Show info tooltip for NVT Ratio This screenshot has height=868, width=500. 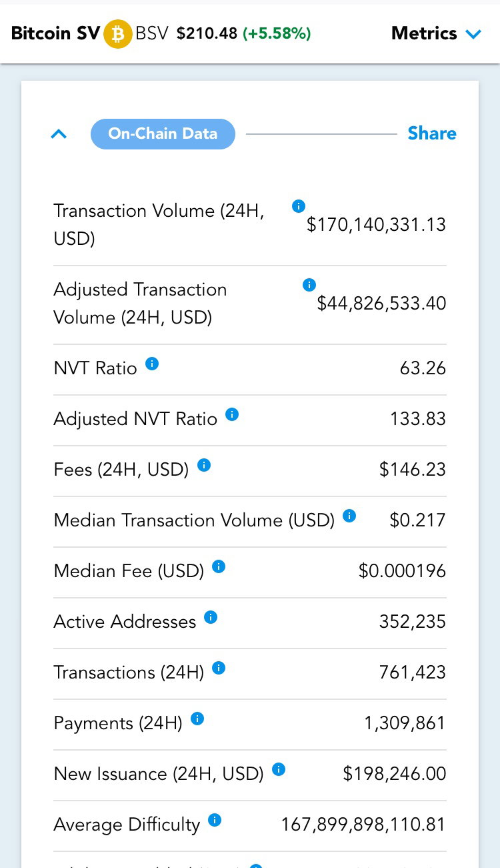click(x=152, y=364)
